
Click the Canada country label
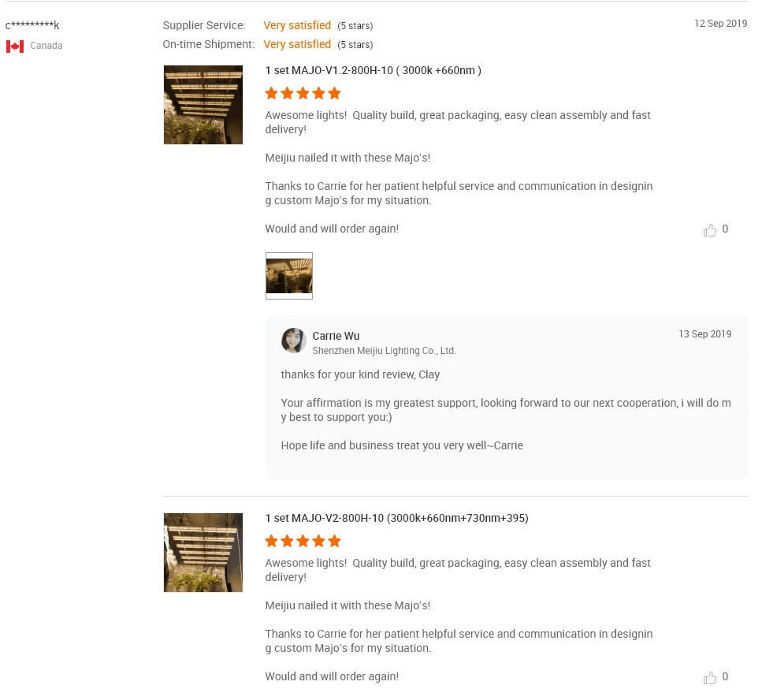coord(46,46)
